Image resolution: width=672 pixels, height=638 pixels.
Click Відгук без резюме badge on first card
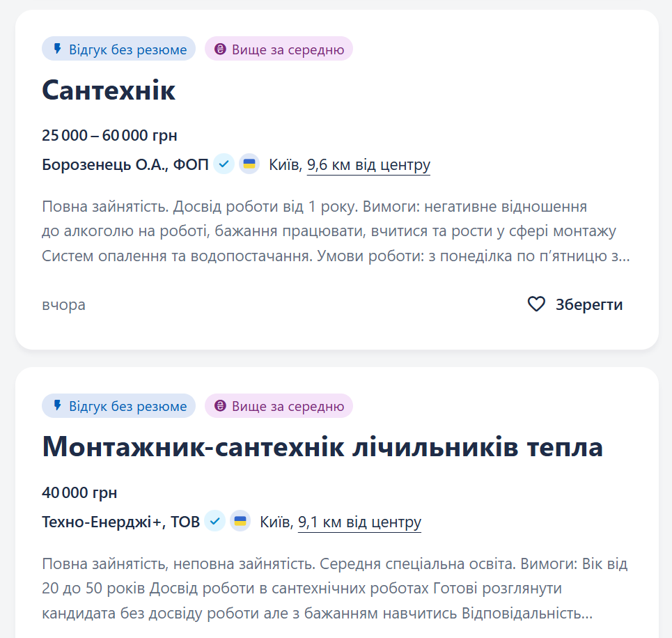point(118,49)
